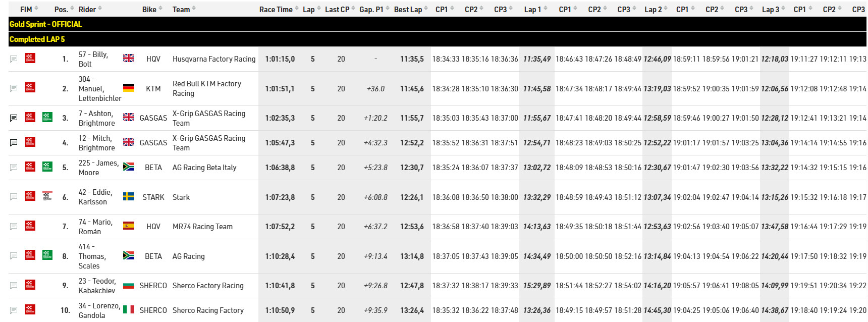
Task: Click the German flag beside Manuel Lettenbichler
Action: tap(129, 88)
